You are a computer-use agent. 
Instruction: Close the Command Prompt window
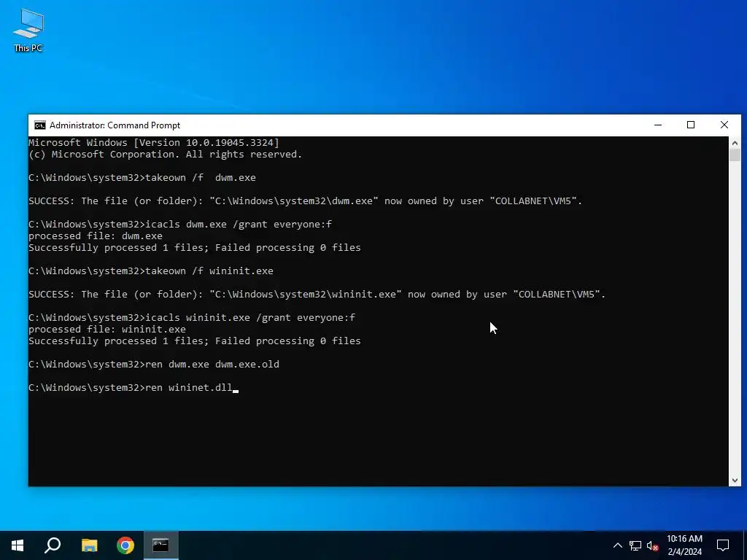tap(724, 125)
